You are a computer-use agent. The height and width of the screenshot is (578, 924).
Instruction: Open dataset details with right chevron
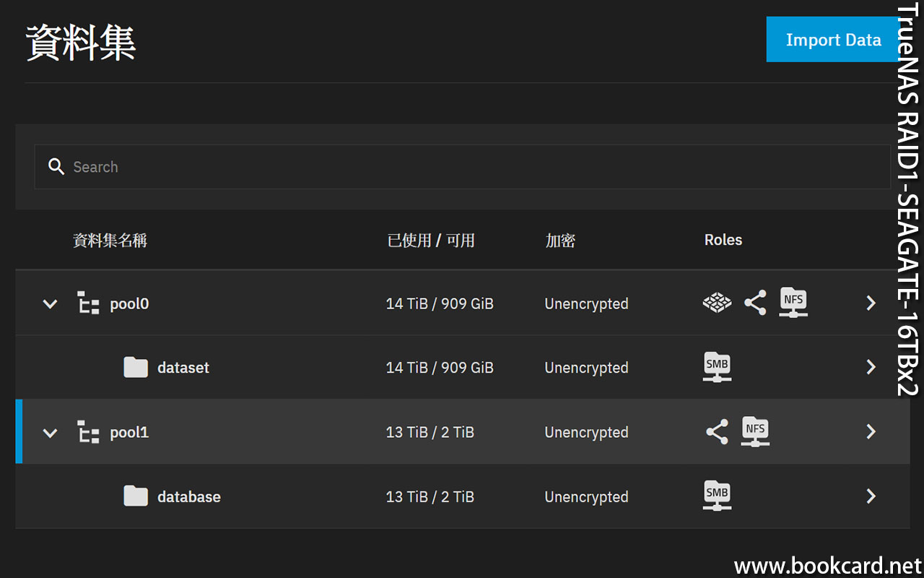(x=871, y=368)
